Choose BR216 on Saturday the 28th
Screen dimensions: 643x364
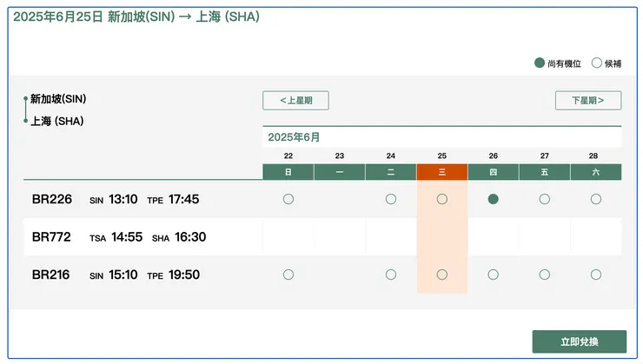coord(596,275)
